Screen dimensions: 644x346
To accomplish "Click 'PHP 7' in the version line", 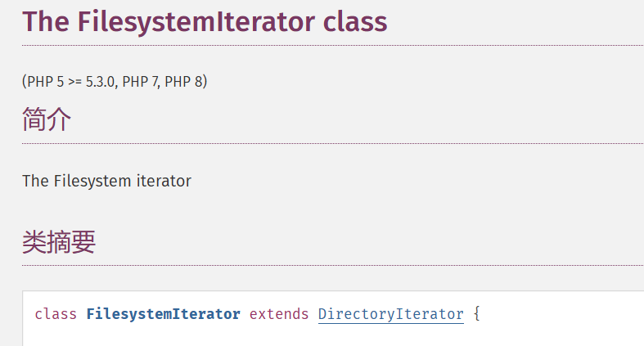I will 141,83.
